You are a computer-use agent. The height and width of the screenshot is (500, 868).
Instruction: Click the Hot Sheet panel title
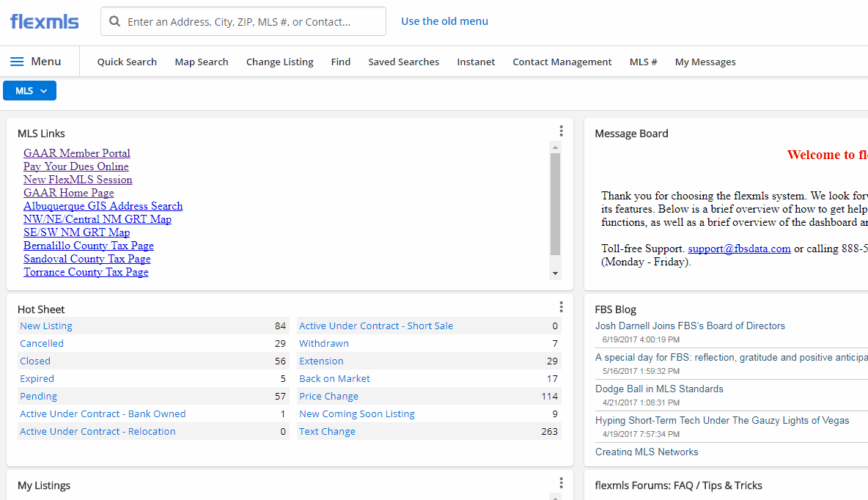(x=41, y=309)
